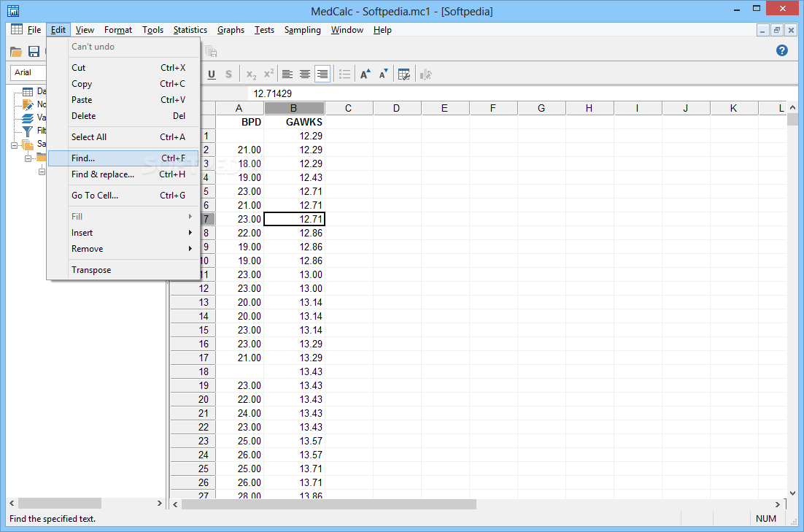The width and height of the screenshot is (804, 532).
Task: Apply subscript formatting
Action: point(251,74)
